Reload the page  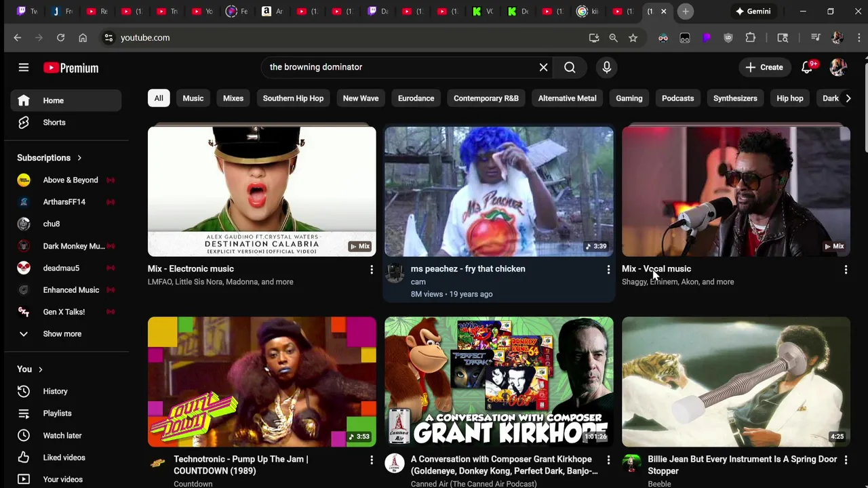coord(60,38)
